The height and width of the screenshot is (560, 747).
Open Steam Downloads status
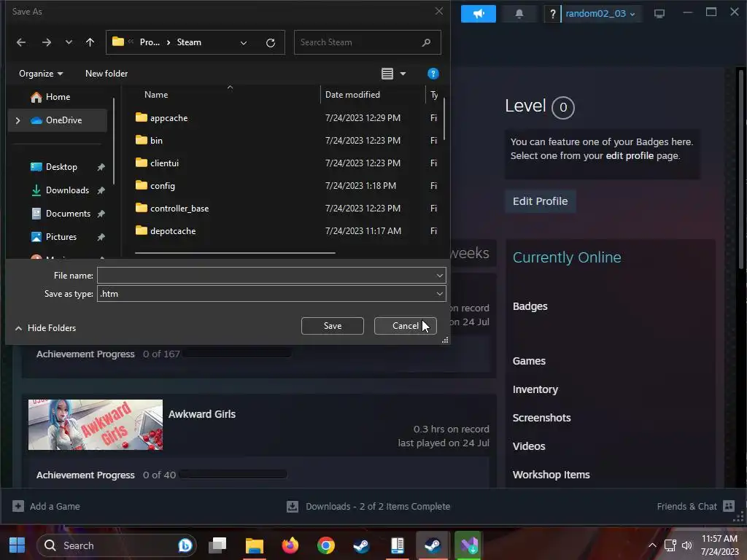pos(368,507)
